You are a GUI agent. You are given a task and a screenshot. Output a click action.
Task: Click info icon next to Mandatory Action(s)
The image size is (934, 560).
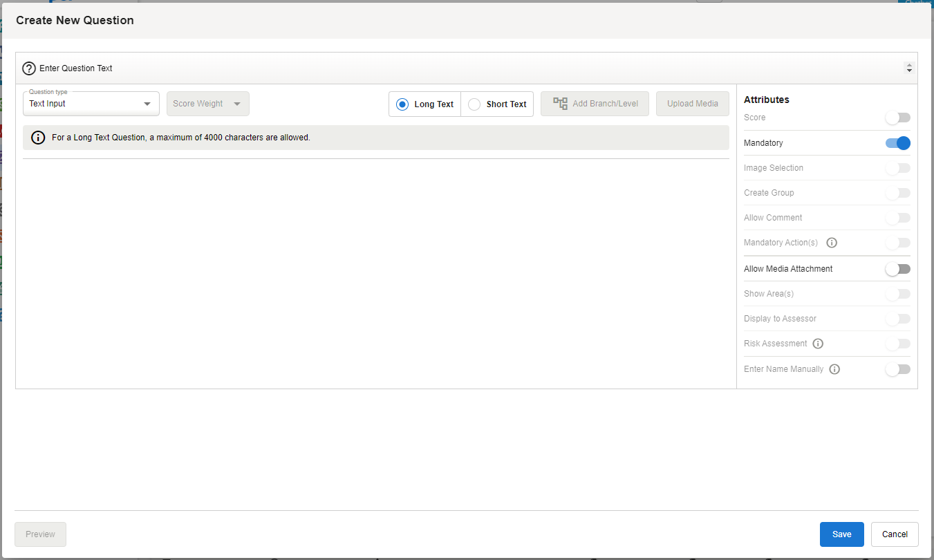[x=832, y=243]
